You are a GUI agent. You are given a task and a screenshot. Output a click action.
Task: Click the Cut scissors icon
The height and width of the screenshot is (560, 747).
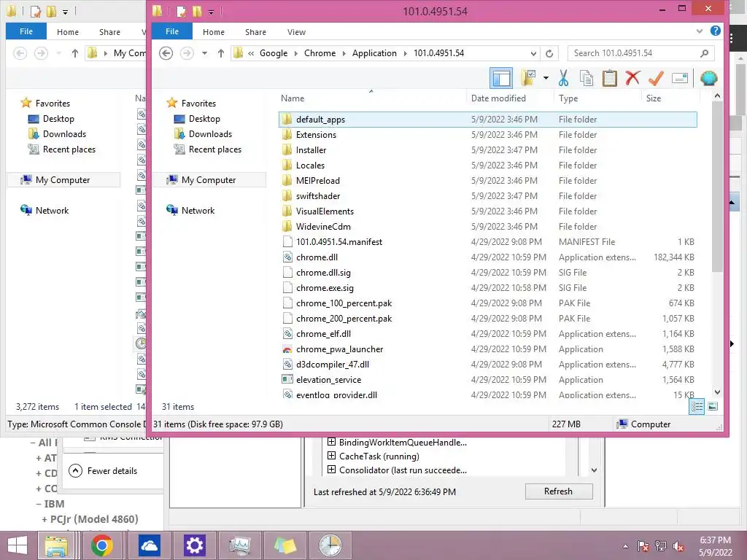click(564, 78)
